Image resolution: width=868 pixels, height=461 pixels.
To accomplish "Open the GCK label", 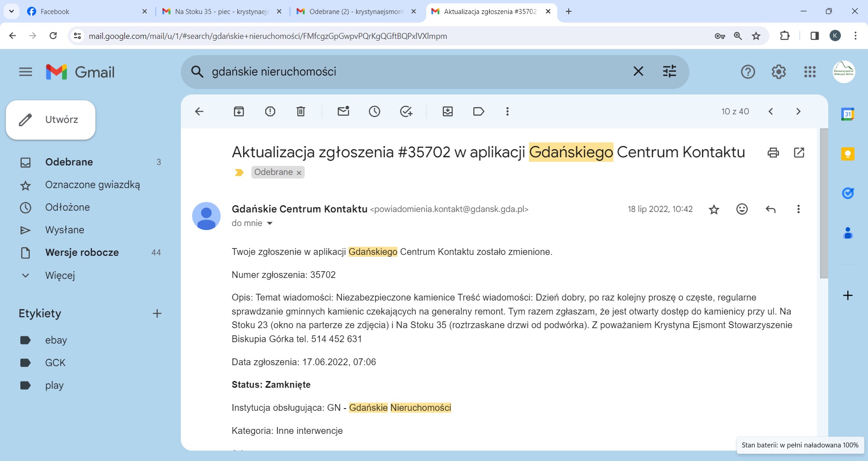I will coord(55,363).
